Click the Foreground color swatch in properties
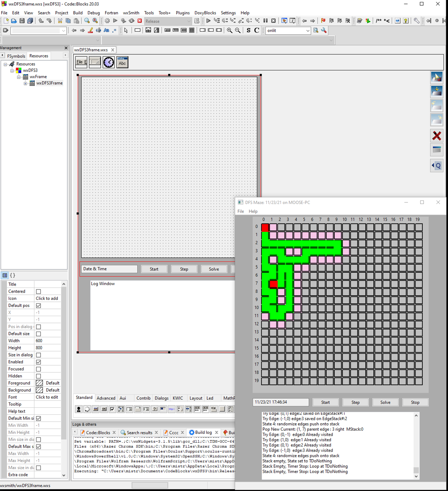 click(39, 383)
